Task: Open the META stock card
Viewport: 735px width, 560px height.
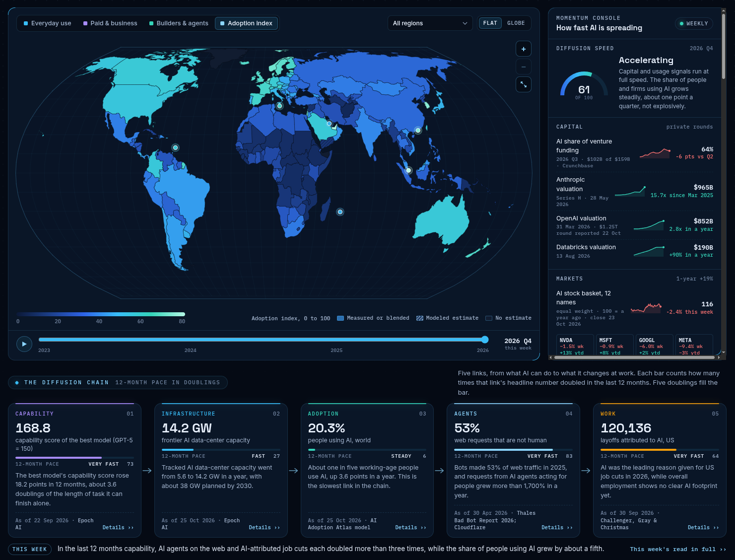Action: 694,346
